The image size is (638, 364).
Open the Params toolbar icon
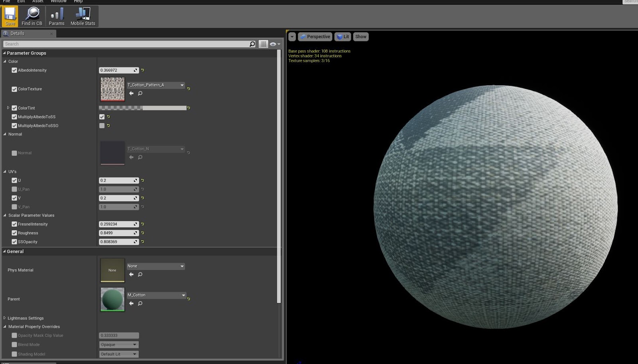pyautogui.click(x=56, y=16)
